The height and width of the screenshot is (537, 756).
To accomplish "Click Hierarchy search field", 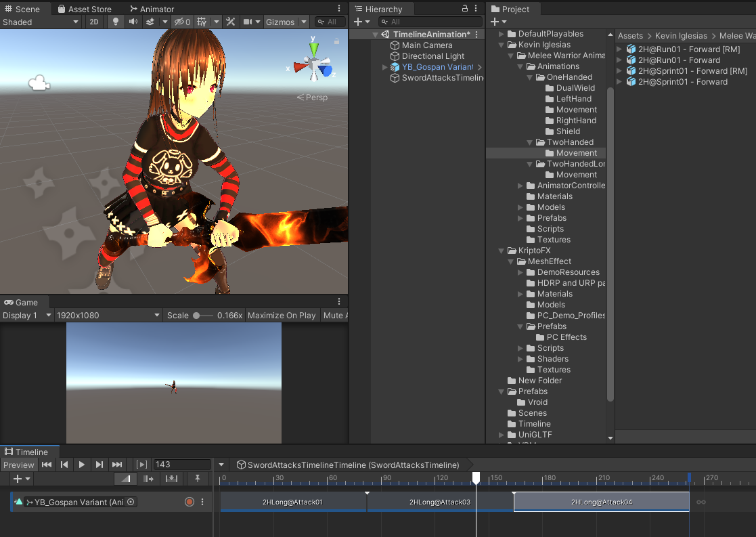I will (430, 22).
